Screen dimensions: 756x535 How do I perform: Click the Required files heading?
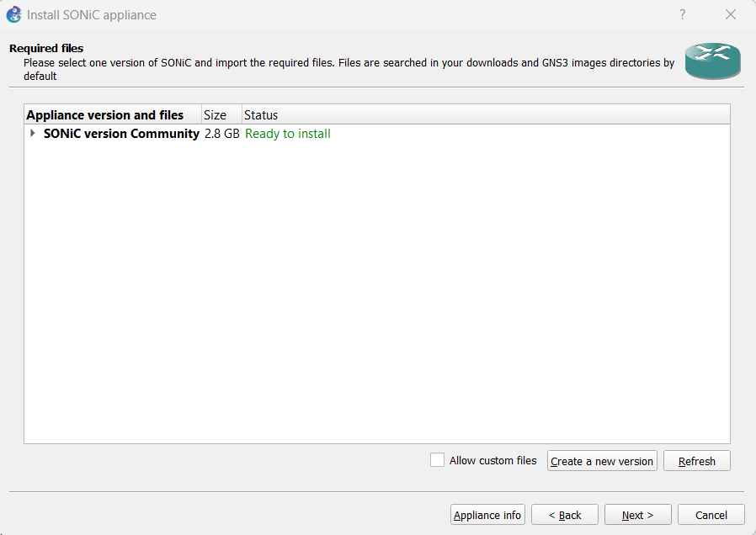46,49
